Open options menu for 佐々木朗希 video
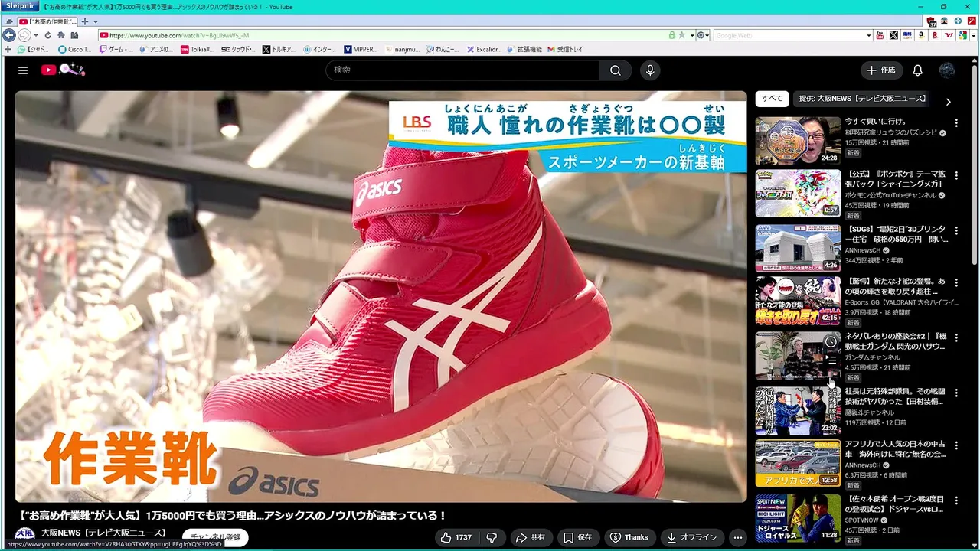This screenshot has height=551, width=980. 956,500
